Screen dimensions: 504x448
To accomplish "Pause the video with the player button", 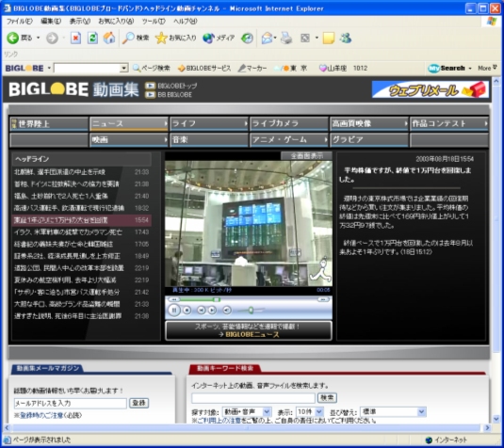I will pyautogui.click(x=174, y=311).
